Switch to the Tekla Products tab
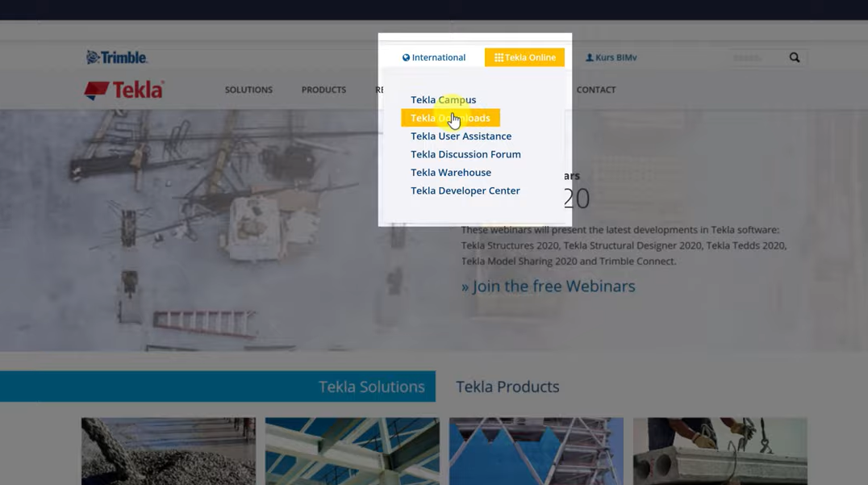Viewport: 868px width, 485px height. (x=507, y=387)
